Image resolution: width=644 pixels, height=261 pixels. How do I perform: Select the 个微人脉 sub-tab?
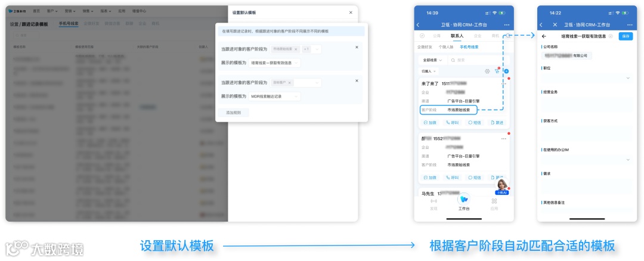[x=447, y=47]
